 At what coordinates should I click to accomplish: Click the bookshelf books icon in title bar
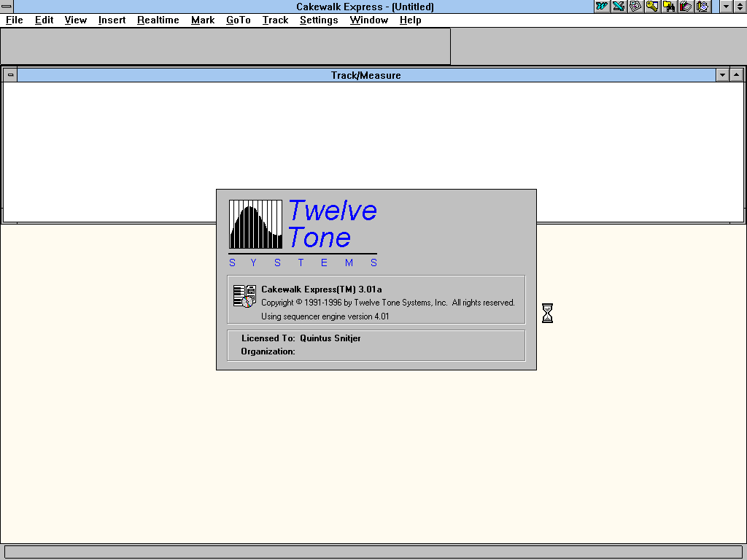pos(686,6)
